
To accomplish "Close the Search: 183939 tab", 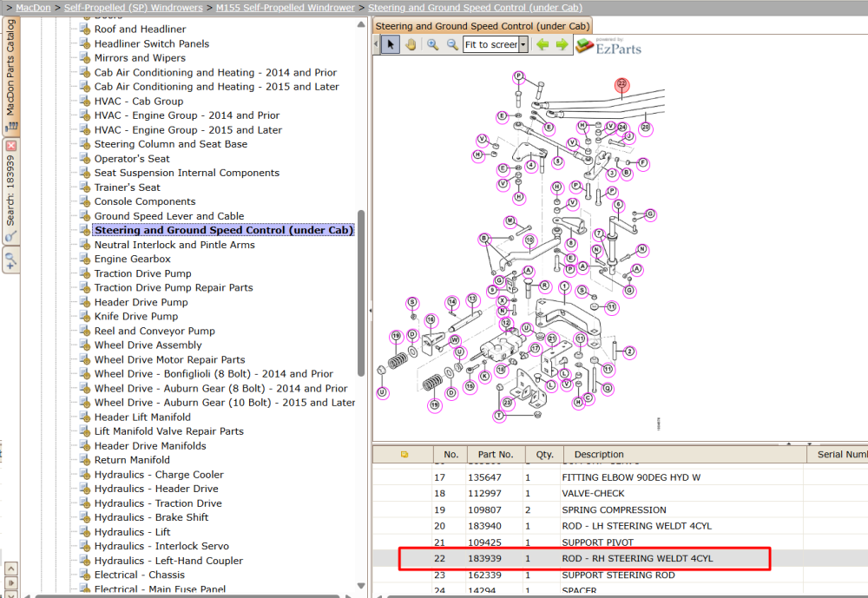I will pyautogui.click(x=11, y=146).
